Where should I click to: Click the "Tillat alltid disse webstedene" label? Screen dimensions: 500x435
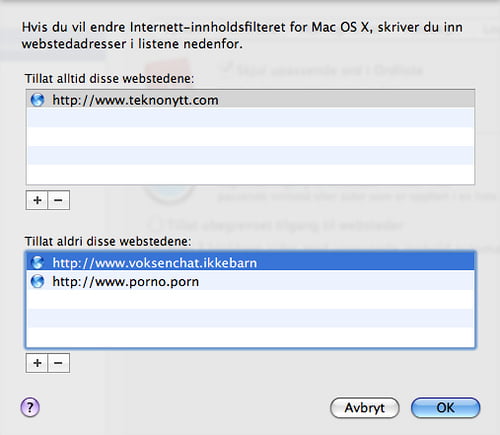tap(109, 79)
